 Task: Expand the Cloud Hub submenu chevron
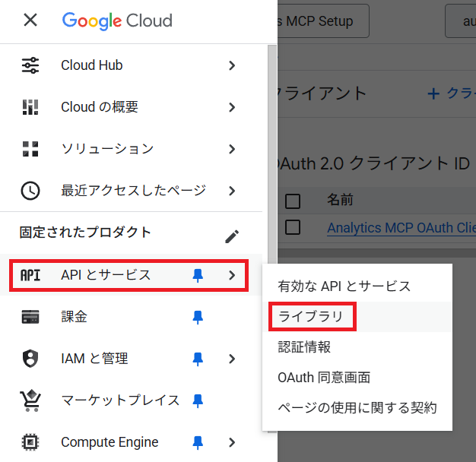coord(232,65)
